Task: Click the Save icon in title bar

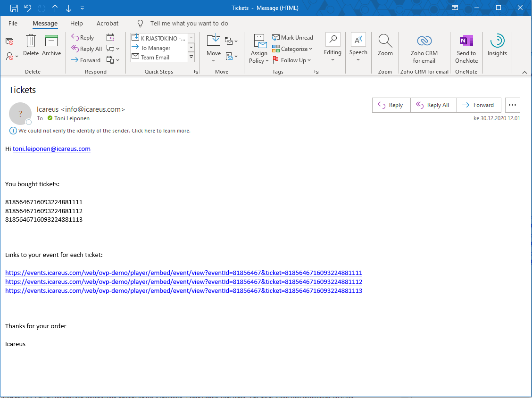Action: click(14, 8)
